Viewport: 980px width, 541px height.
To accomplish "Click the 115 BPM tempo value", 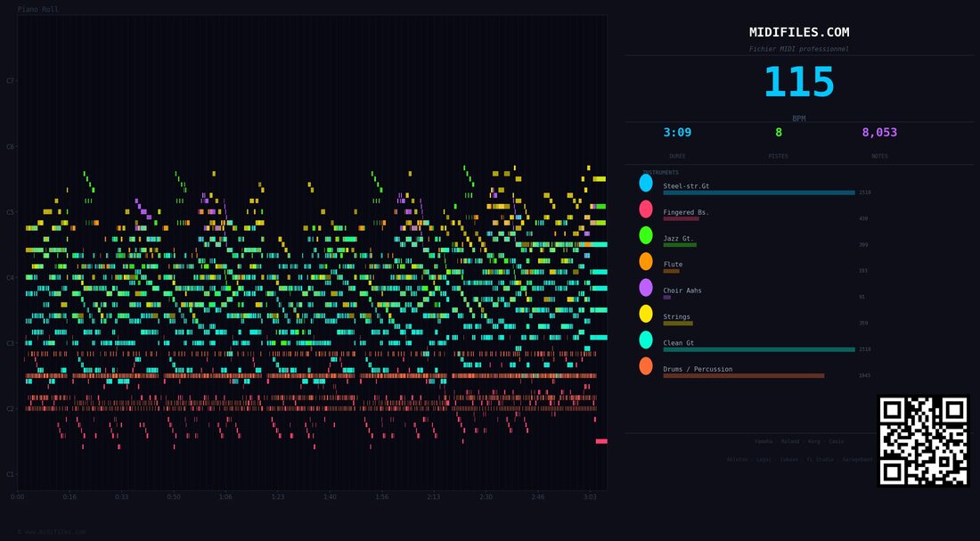I will point(799,82).
